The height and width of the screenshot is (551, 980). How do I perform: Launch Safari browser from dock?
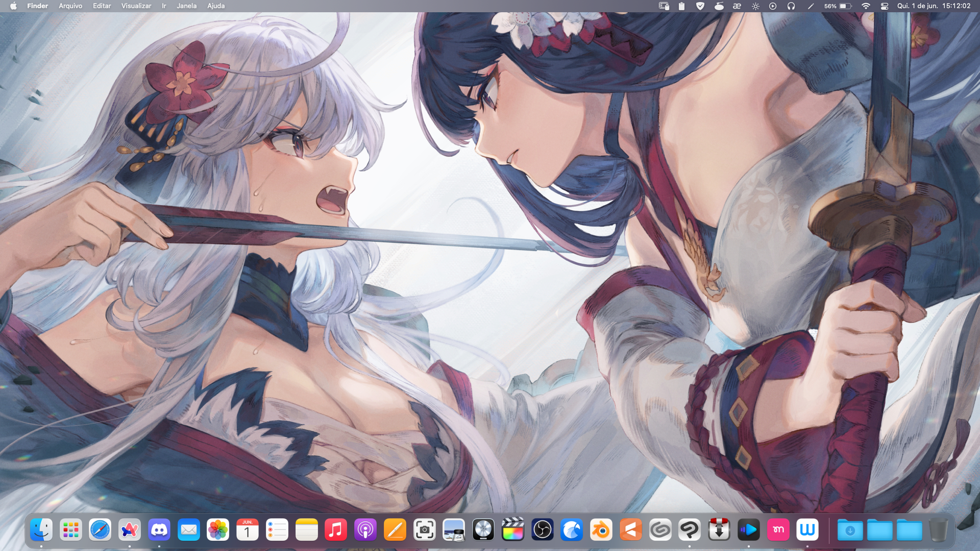pos(100,531)
